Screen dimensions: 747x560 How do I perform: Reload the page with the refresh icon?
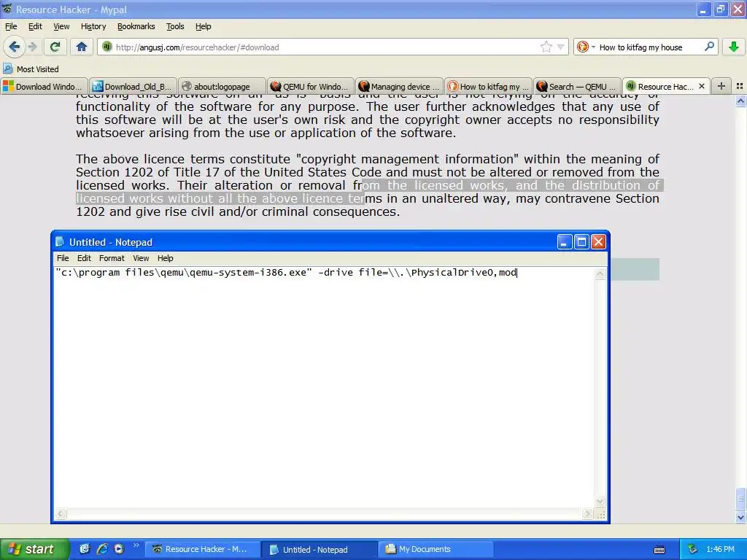[55, 47]
